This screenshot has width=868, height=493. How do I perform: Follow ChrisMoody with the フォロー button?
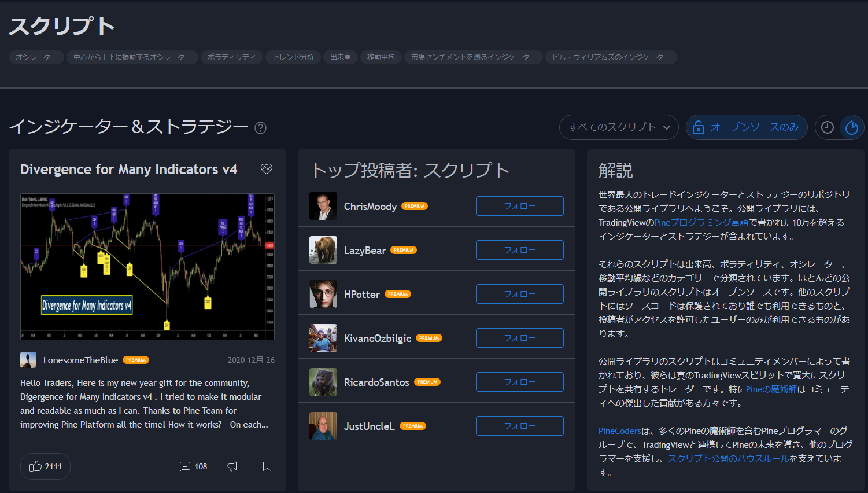tap(519, 206)
